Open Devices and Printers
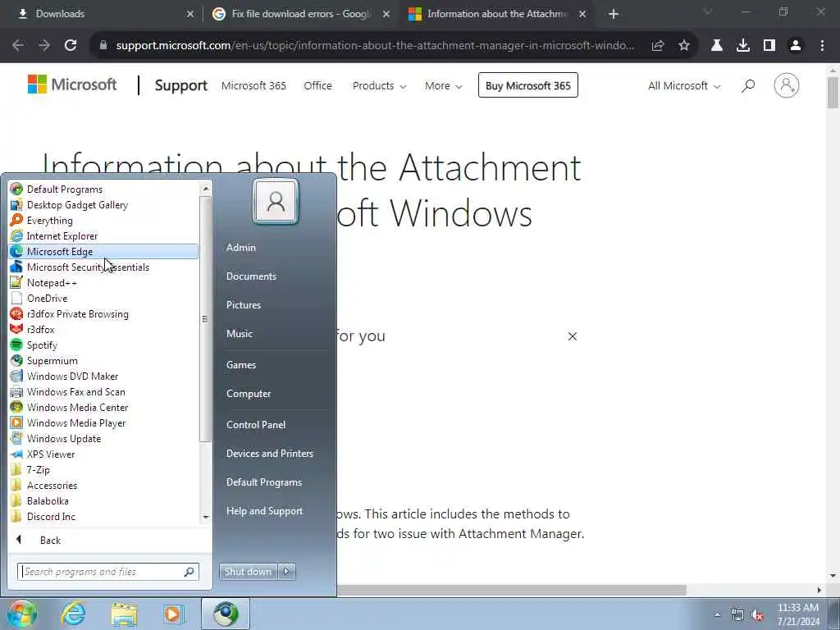The width and height of the screenshot is (840, 630). tap(270, 453)
